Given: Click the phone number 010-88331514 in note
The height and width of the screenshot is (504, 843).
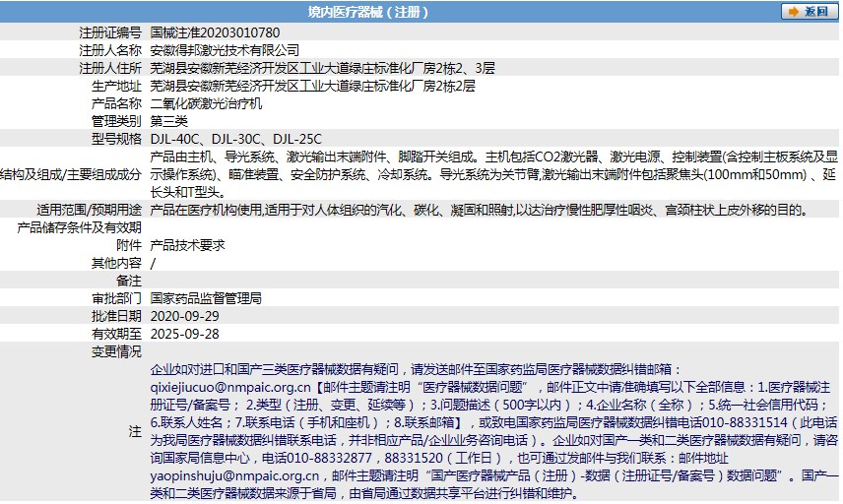Looking at the screenshot, I should tap(743, 423).
